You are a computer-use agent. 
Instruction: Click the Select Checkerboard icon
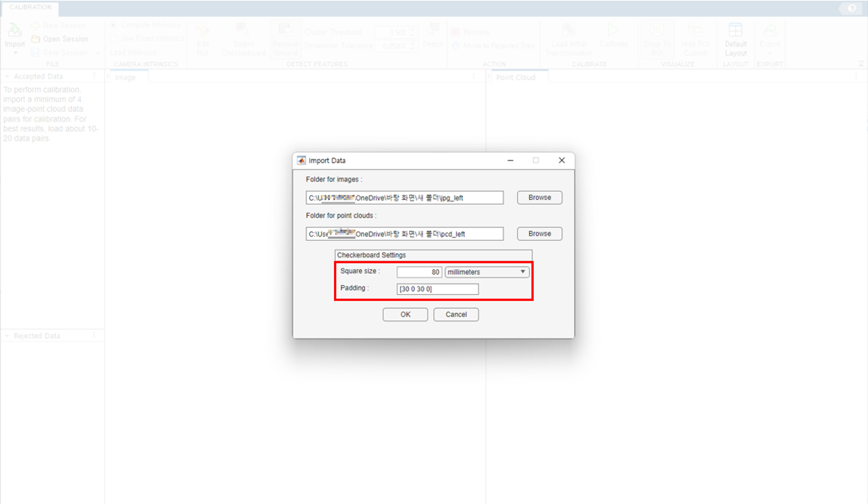pos(243,30)
